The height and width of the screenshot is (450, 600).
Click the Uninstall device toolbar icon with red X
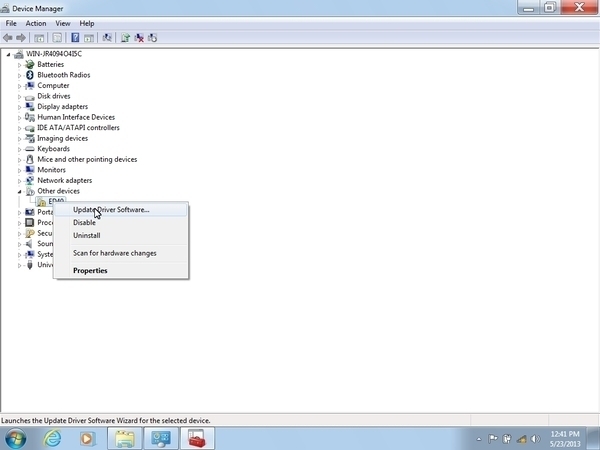tap(139, 38)
